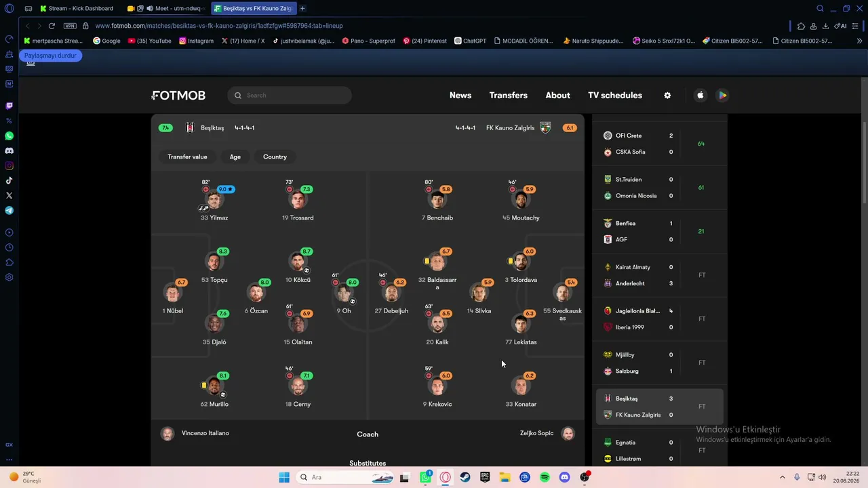The width and height of the screenshot is (868, 488).
Task: Open the Transfers menu item
Action: pos(509,96)
